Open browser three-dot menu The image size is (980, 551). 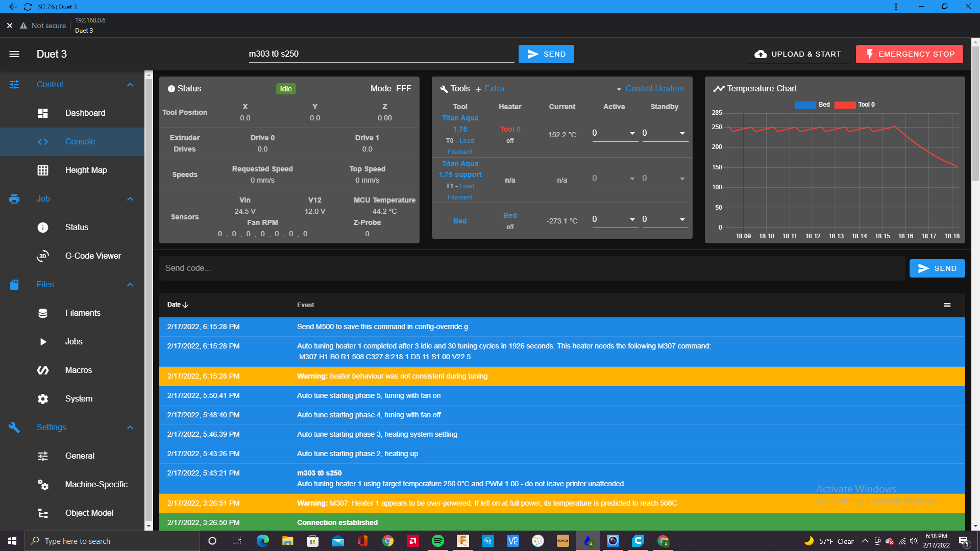(896, 7)
